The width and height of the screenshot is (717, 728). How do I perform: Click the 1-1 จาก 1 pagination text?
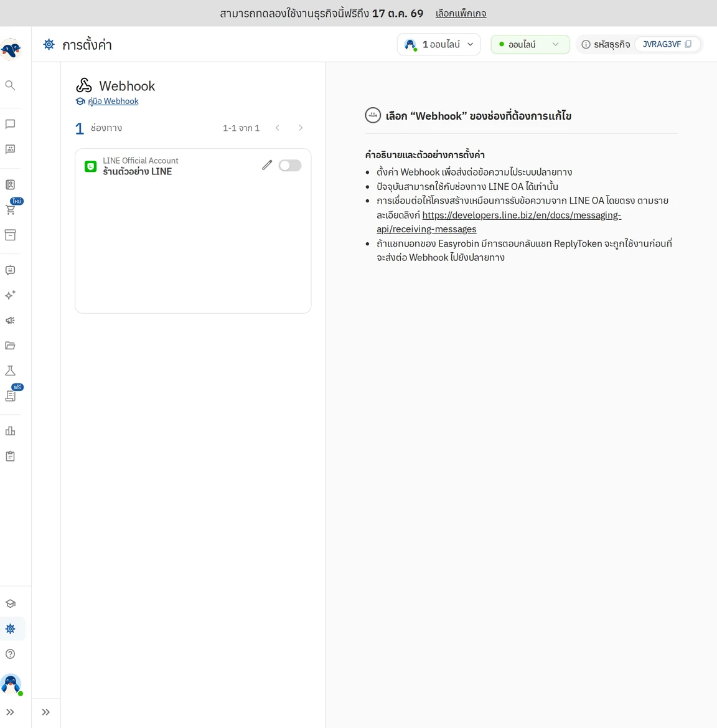click(x=241, y=128)
